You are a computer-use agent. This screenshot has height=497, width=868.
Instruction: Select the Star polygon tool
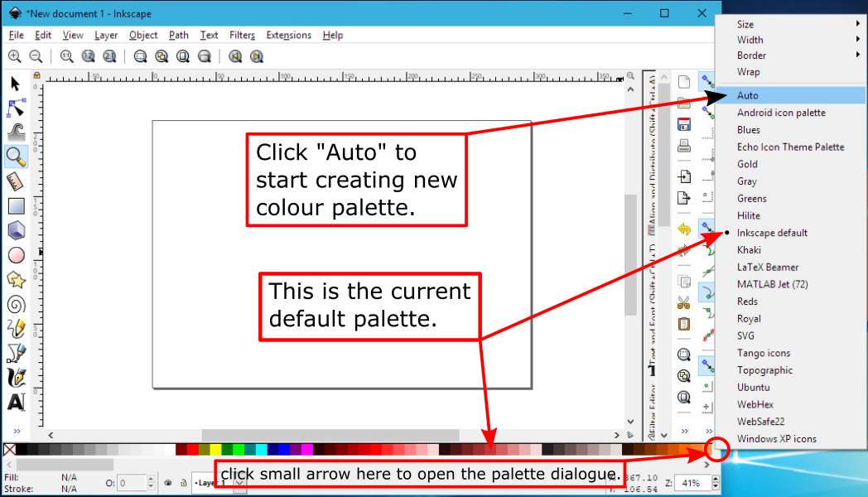pos(16,279)
